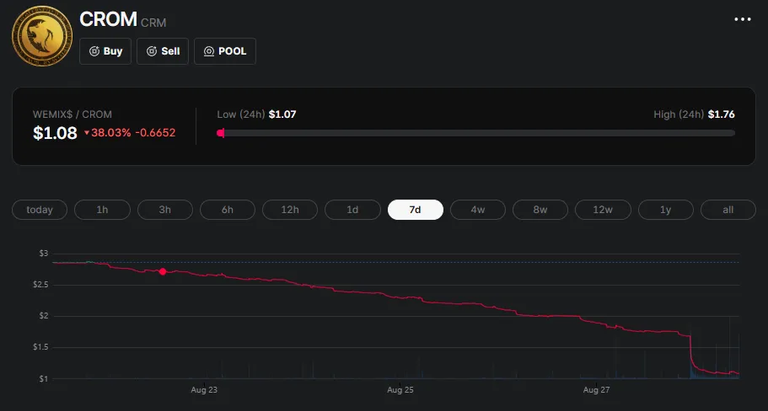
Task: Click the 24h low-high price range bar
Action: [476, 133]
